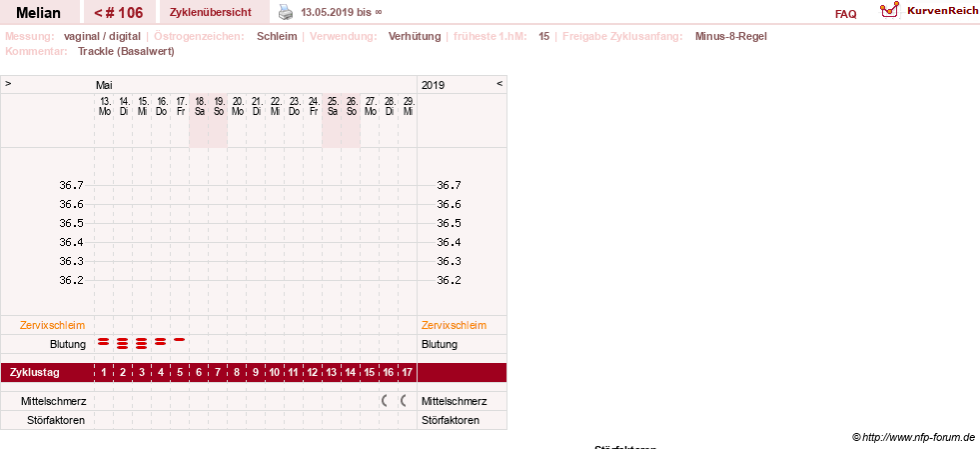Click the früheste 1.hM value 15
This screenshot has width=980, height=449.
pyautogui.click(x=544, y=36)
